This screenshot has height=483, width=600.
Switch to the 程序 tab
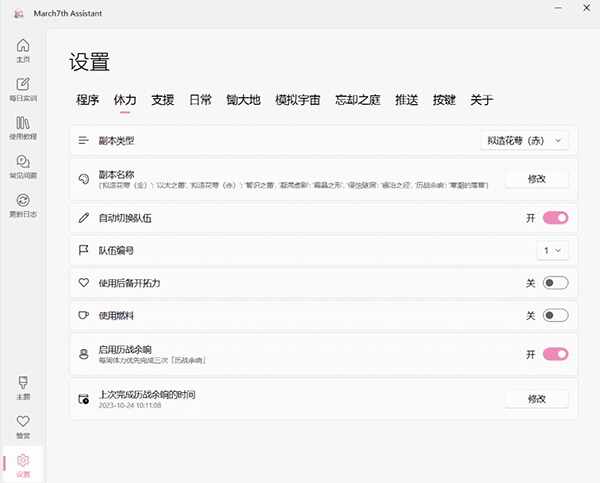pos(88,100)
